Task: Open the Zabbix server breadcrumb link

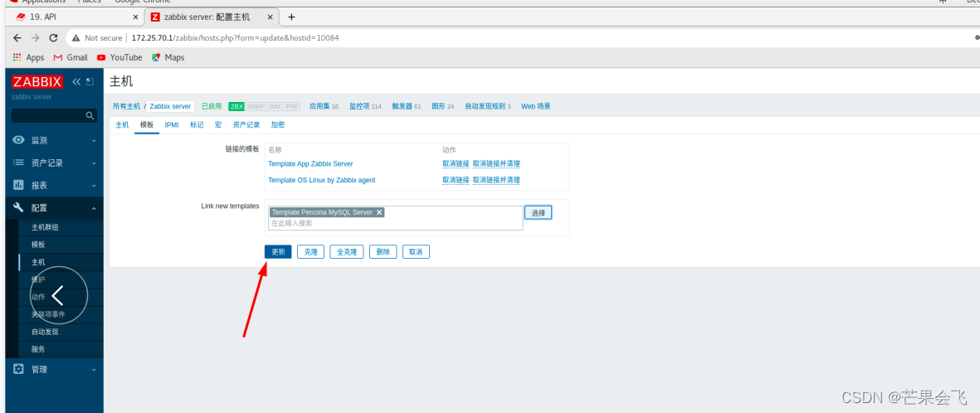Action: (x=171, y=106)
